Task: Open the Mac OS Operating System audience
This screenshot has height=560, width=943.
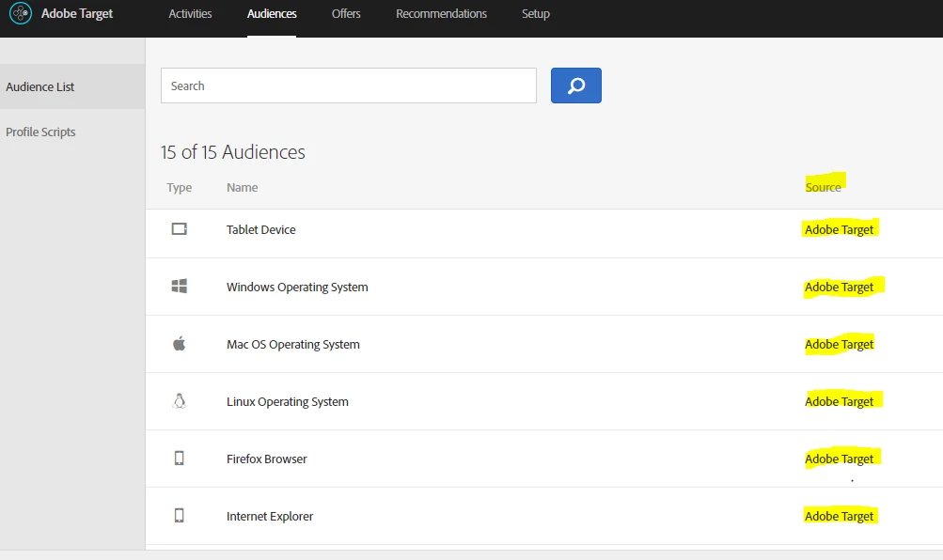Action: point(293,344)
